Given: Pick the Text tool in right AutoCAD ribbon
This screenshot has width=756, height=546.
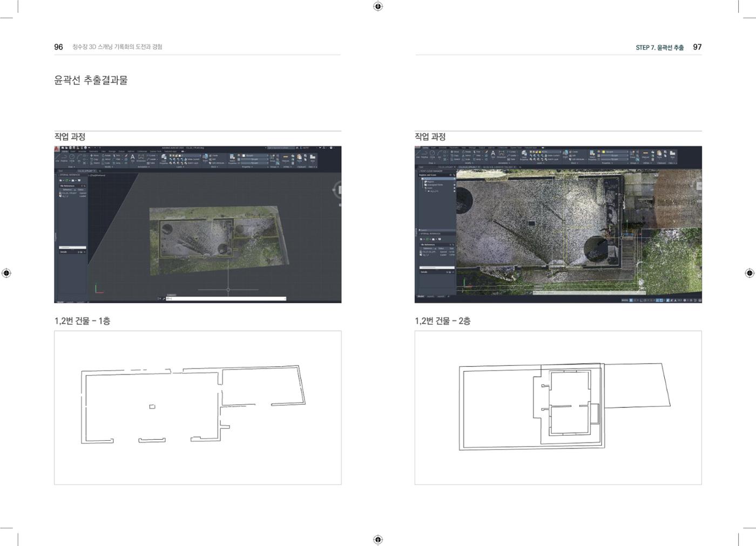Looking at the screenshot, I should (493, 154).
